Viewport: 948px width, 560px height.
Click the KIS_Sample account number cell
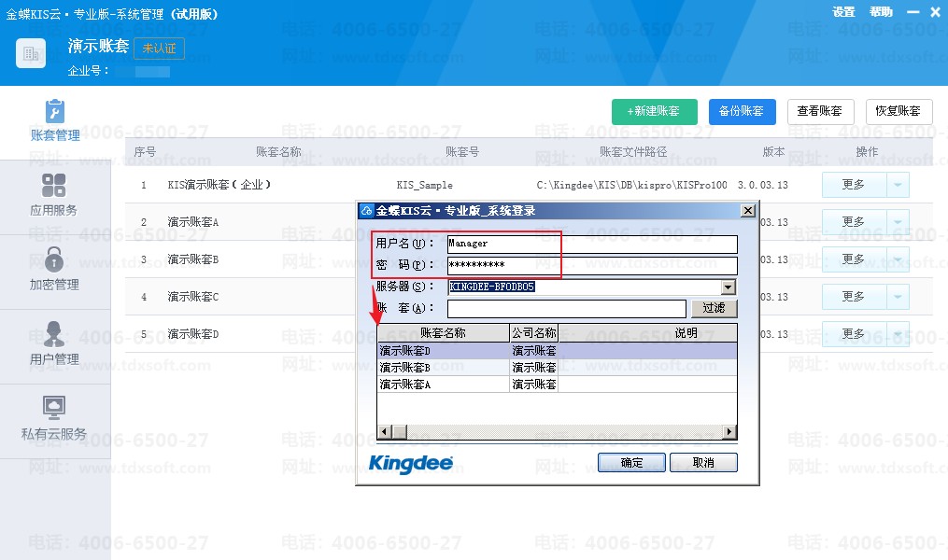424,186
